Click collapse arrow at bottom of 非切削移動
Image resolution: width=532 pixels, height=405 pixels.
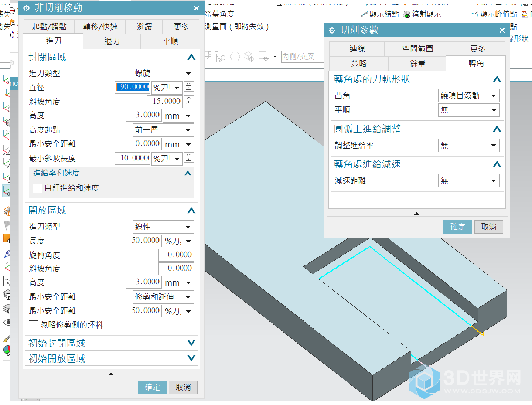click(111, 374)
